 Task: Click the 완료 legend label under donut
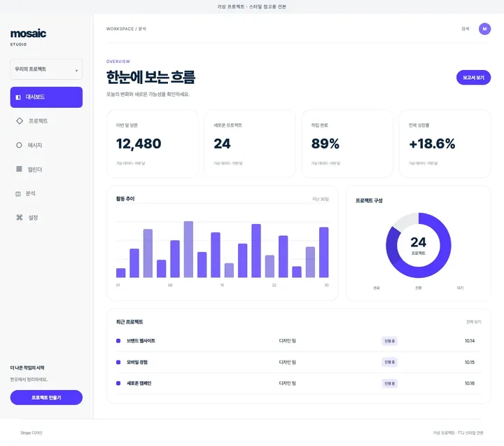point(377,288)
